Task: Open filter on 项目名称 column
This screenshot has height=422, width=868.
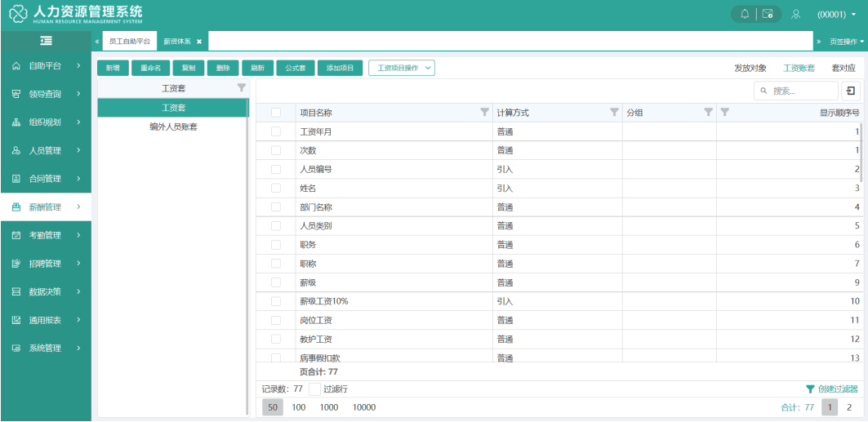Action: tap(484, 113)
